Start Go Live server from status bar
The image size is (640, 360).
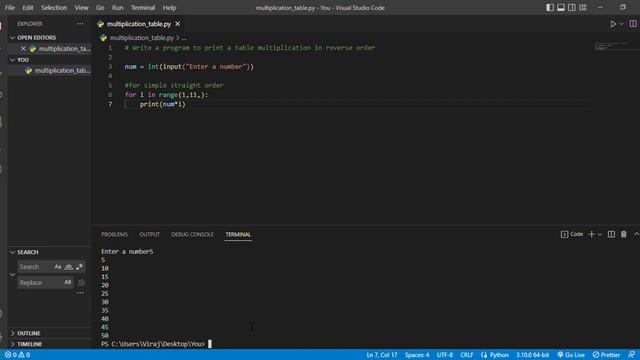(x=571, y=355)
